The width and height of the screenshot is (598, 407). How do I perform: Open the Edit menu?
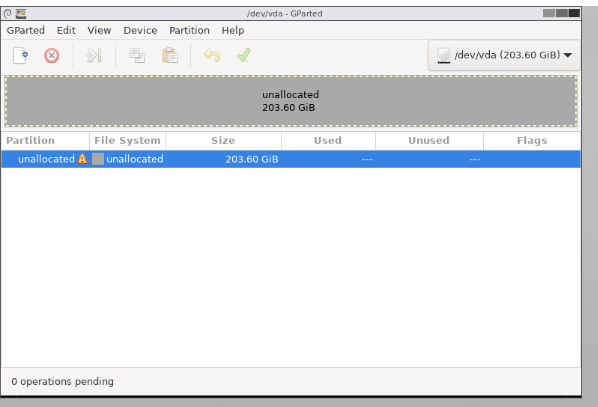click(66, 30)
